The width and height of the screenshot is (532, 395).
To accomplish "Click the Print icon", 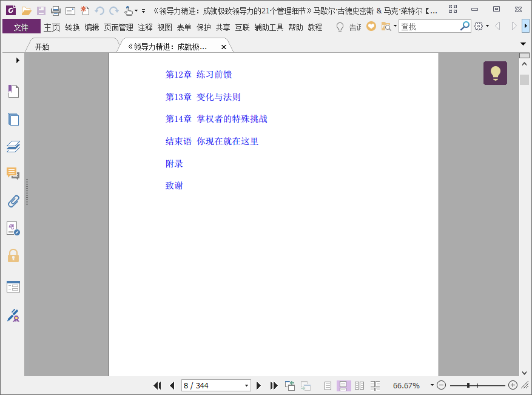I will click(x=56, y=11).
